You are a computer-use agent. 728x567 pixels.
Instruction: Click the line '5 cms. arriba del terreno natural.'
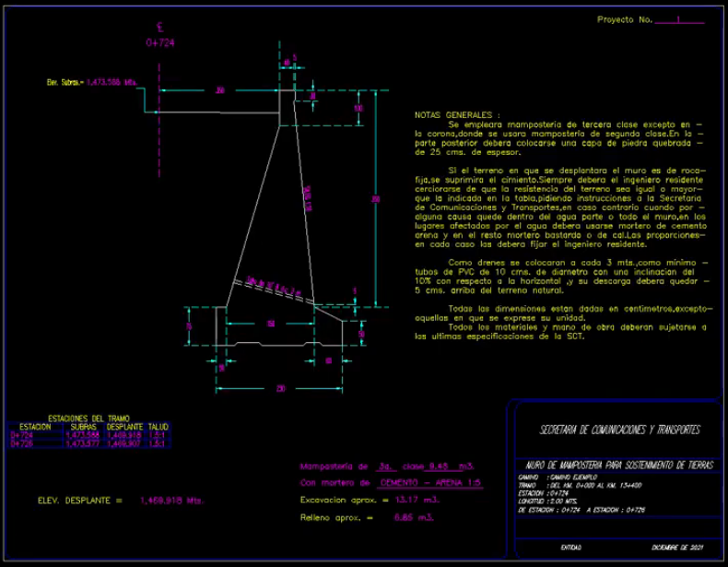pos(489,290)
